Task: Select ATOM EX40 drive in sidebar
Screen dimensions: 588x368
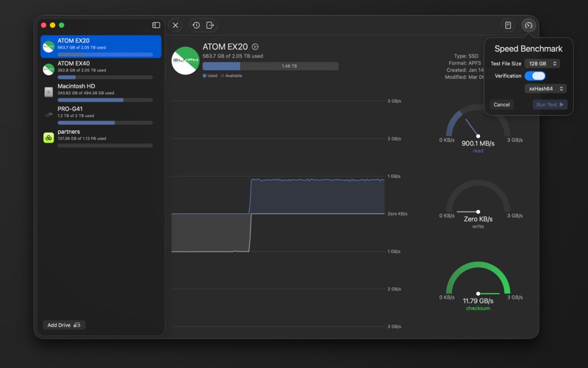Action: pyautogui.click(x=101, y=69)
